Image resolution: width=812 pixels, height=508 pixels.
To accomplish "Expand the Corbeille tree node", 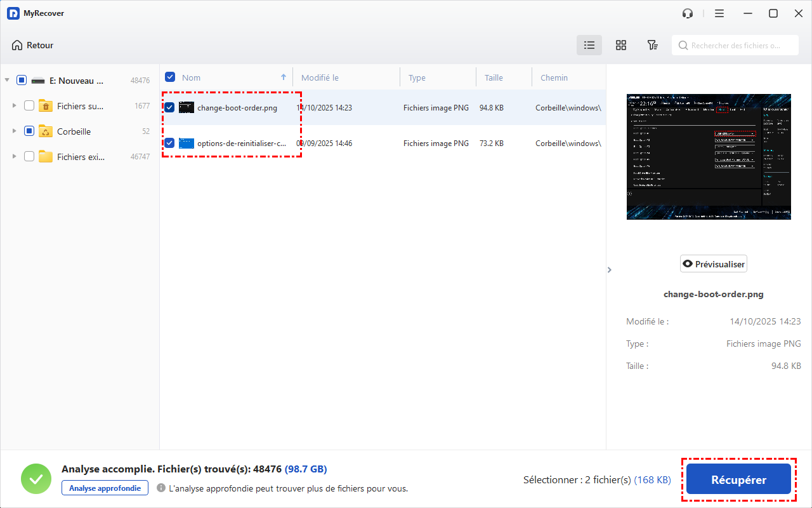I will 15,131.
